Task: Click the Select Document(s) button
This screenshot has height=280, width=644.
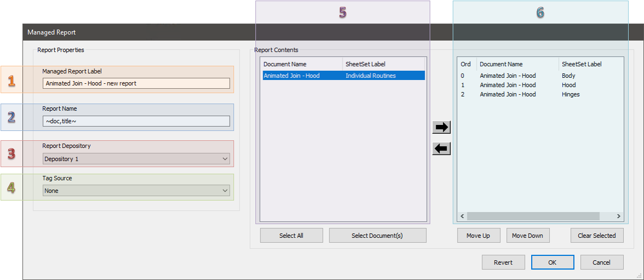Action: [377, 236]
